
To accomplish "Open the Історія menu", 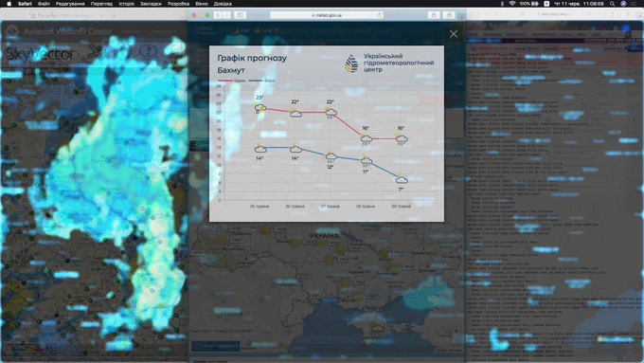I will [x=126, y=4].
